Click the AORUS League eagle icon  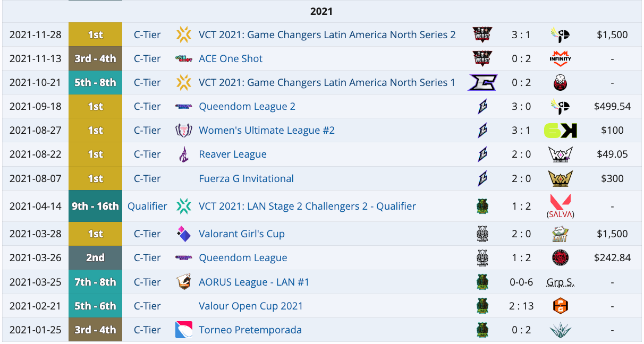(x=183, y=282)
